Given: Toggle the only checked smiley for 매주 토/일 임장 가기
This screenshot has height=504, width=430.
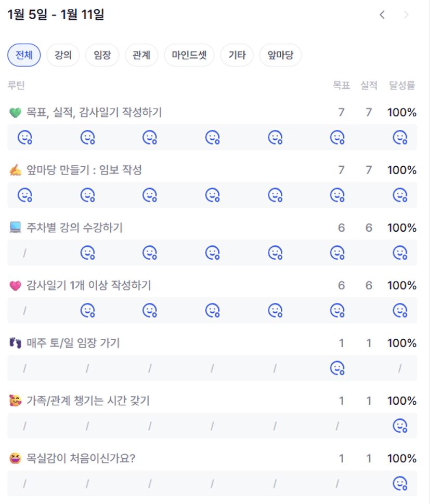Looking at the screenshot, I should click(337, 368).
